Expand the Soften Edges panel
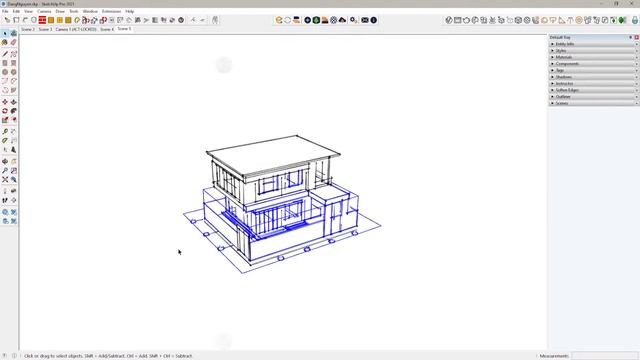Screen dimensions: 640x360 click(593, 90)
